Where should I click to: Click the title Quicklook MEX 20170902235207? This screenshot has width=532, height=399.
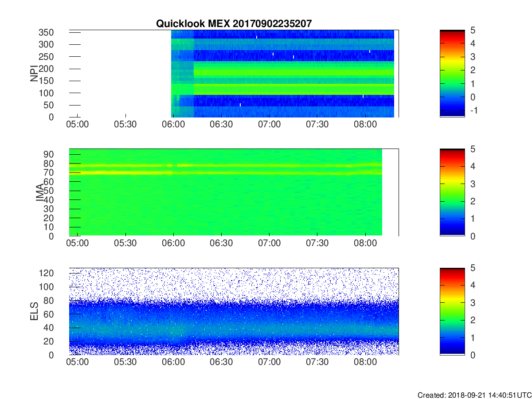click(x=235, y=24)
